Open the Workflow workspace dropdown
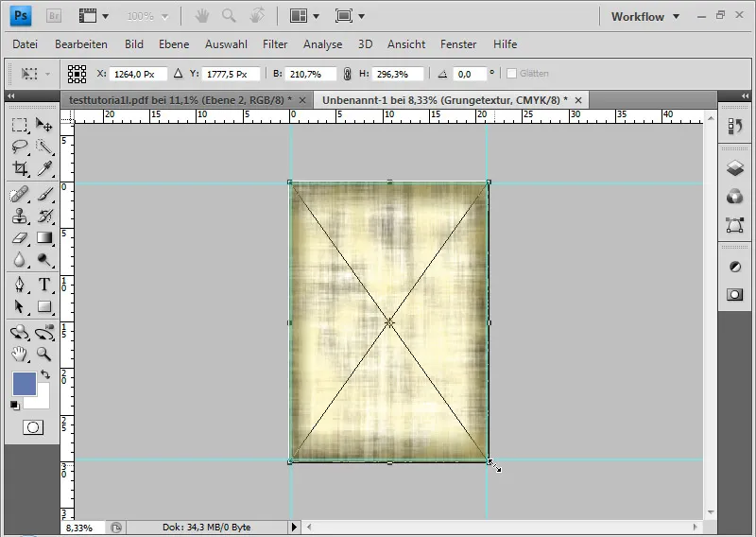756x537 pixels. coord(645,16)
